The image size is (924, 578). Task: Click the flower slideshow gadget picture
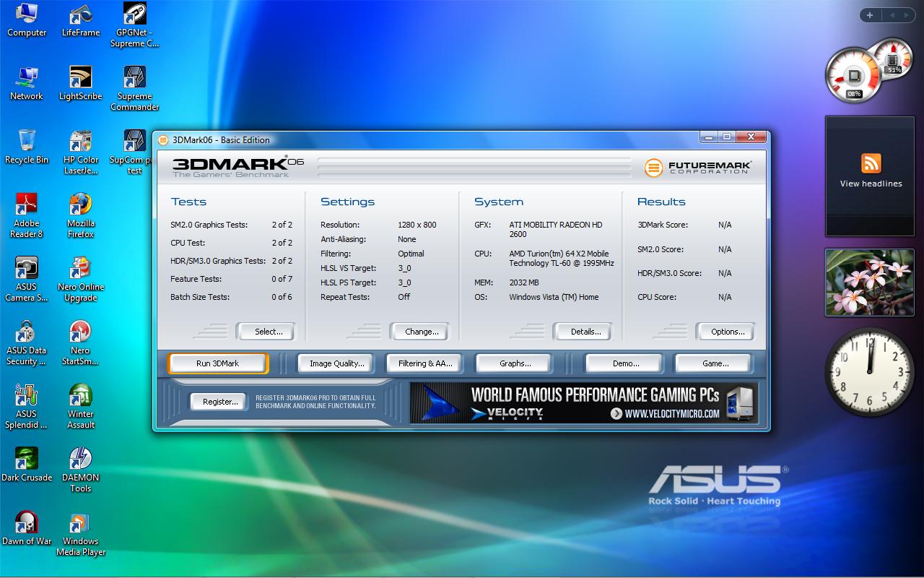pos(870,282)
